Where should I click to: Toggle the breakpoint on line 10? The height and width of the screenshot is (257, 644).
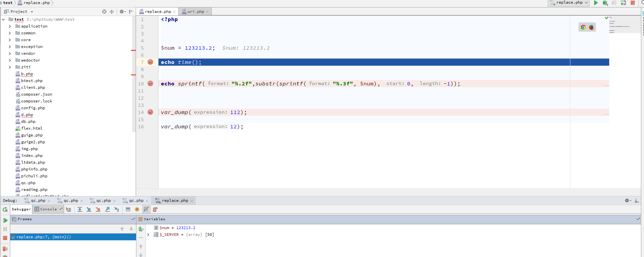click(150, 83)
